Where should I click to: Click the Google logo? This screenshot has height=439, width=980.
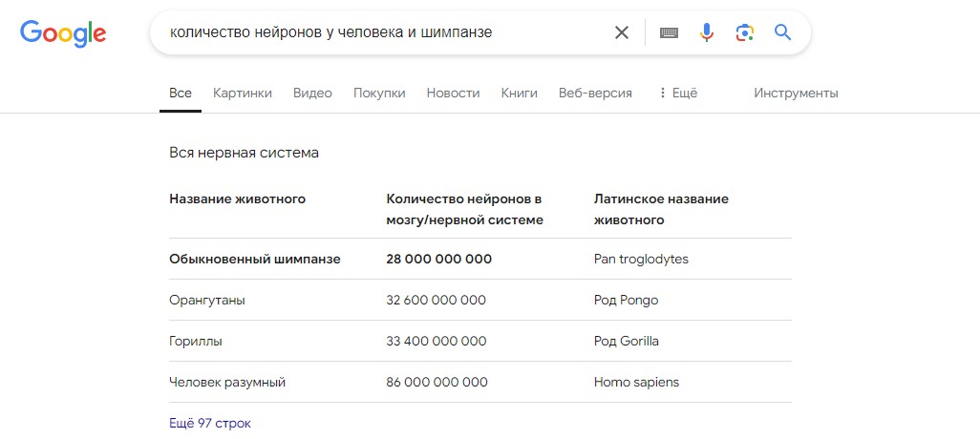click(x=63, y=33)
